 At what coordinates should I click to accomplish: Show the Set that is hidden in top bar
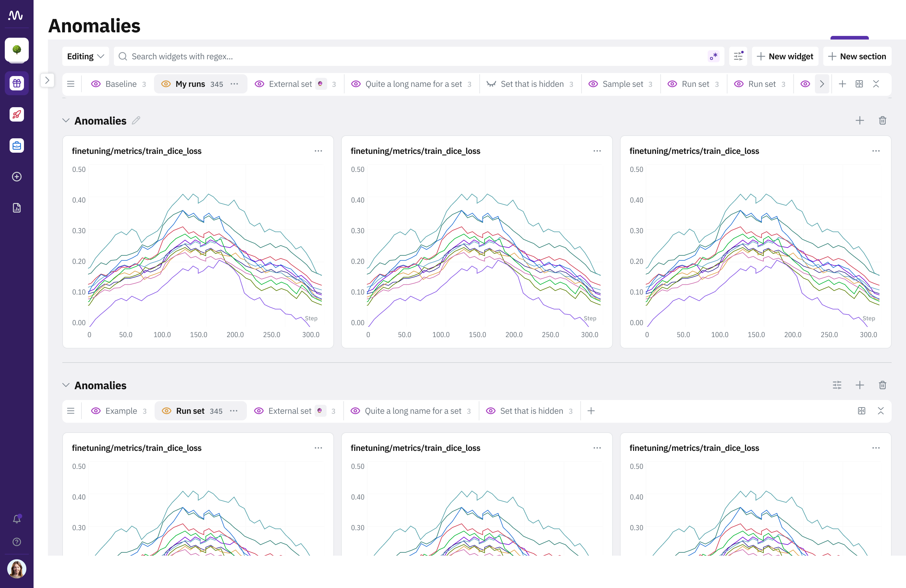(491, 84)
